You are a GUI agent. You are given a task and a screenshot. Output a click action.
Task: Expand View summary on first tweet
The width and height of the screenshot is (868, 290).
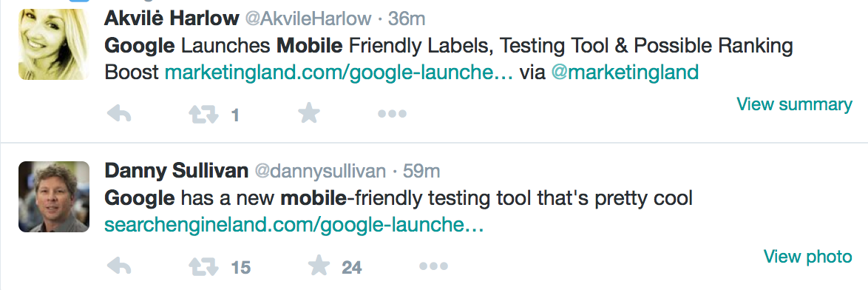[794, 104]
